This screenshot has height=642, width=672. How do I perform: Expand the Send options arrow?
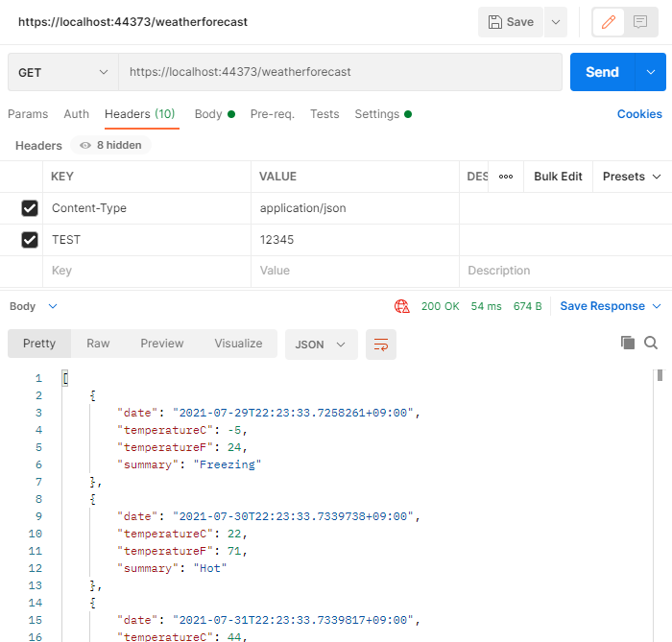(651, 72)
